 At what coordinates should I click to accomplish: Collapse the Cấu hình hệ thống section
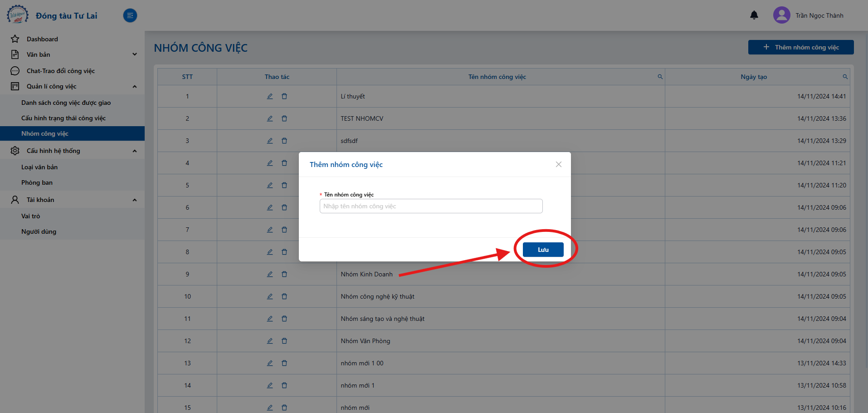tap(135, 151)
